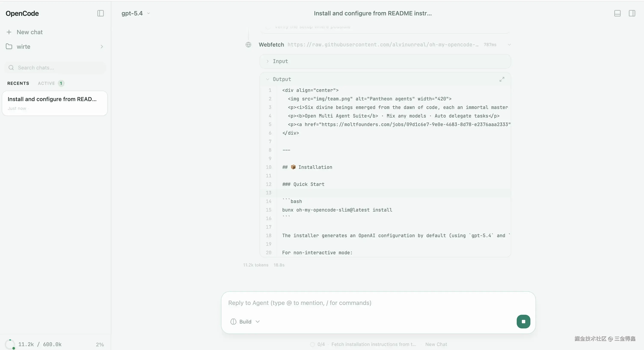
Task: Click the wirte folder icon
Action: (x=9, y=47)
